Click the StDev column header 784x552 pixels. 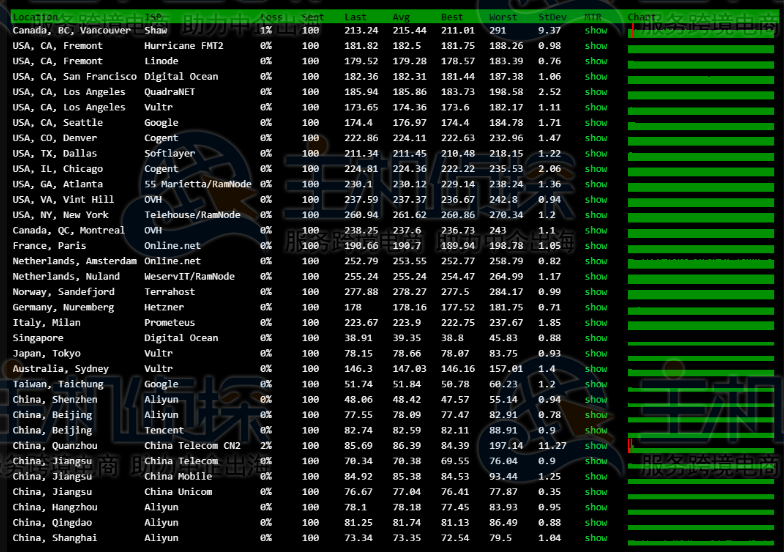(551, 17)
